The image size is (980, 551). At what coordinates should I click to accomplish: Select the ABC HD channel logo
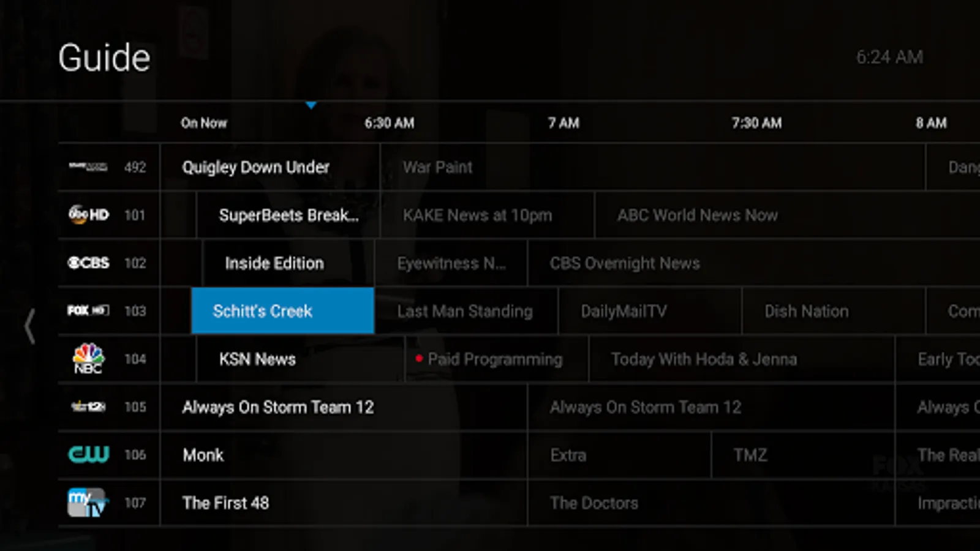[89, 214]
